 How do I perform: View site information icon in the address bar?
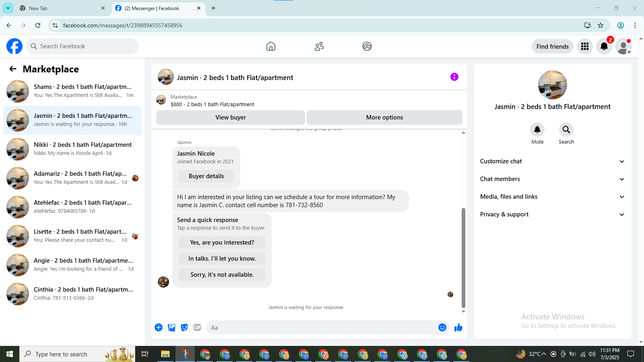coord(55,25)
